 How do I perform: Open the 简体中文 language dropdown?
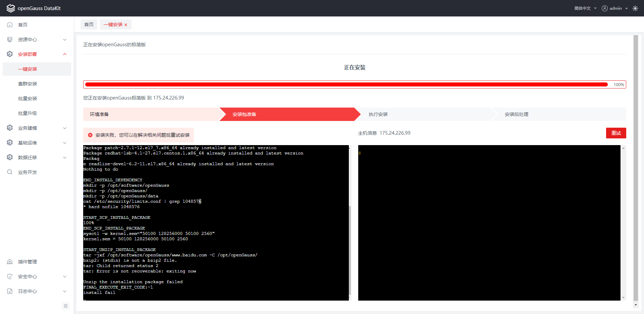click(585, 8)
